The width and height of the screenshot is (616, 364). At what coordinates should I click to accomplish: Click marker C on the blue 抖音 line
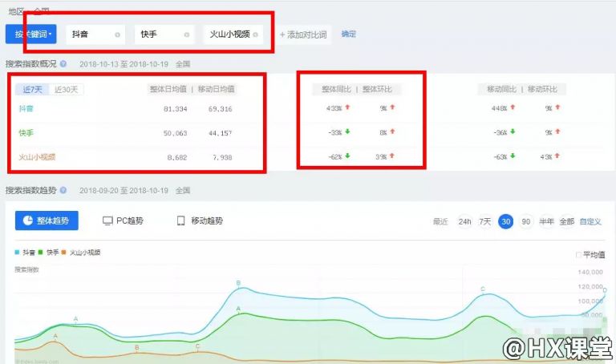pyautogui.click(x=483, y=289)
